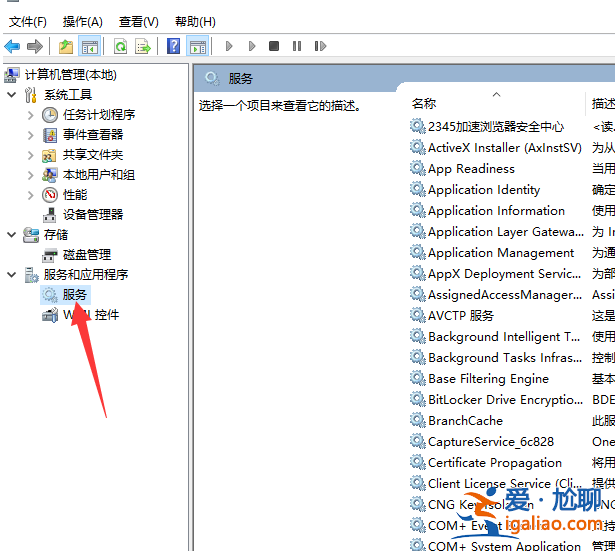Expand the 事件查看器 node
Viewport: 615px width, 551px height.
(x=31, y=135)
